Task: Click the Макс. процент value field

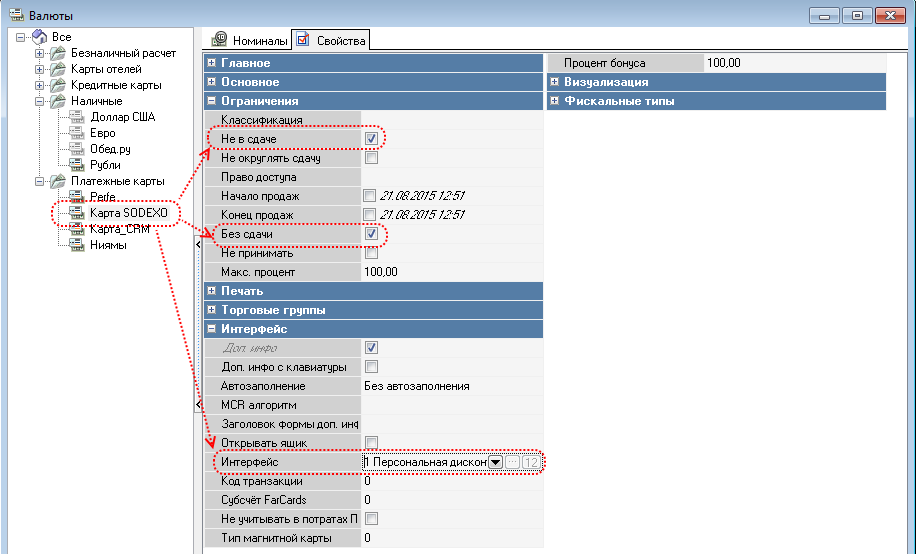Action: (x=450, y=272)
